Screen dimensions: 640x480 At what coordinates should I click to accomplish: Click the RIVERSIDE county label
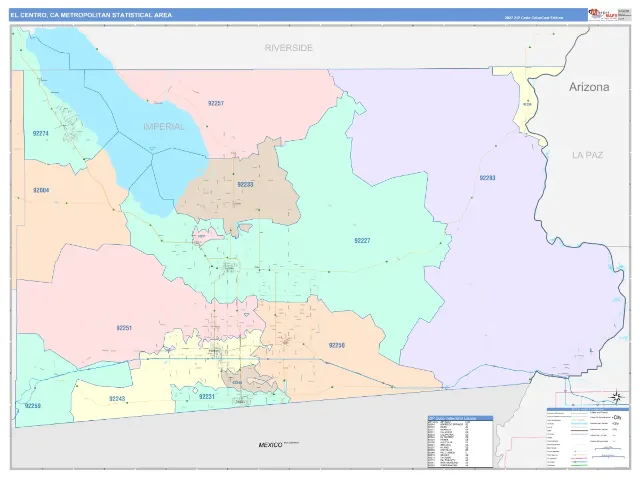(x=289, y=48)
